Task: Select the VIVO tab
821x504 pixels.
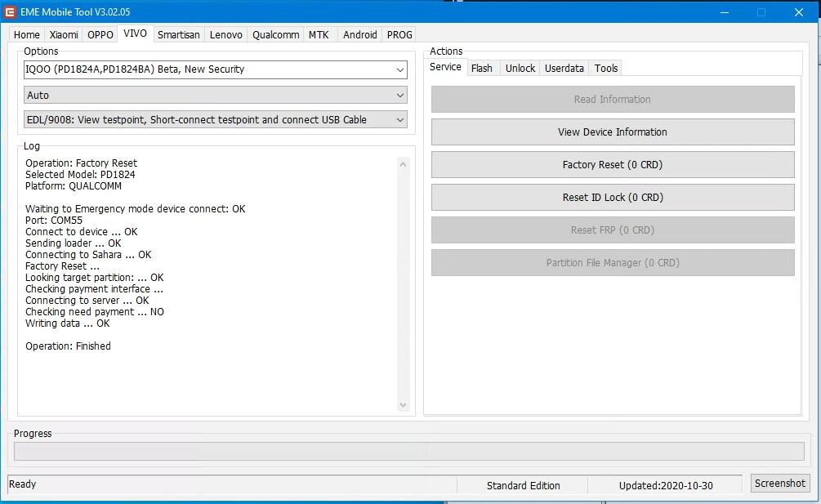Action: point(135,33)
